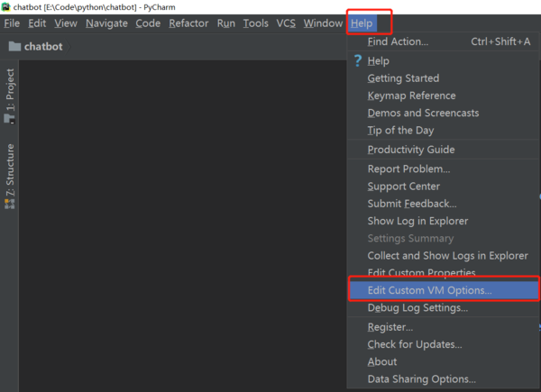541x392 pixels.
Task: Open the Tools menu
Action: 256,23
